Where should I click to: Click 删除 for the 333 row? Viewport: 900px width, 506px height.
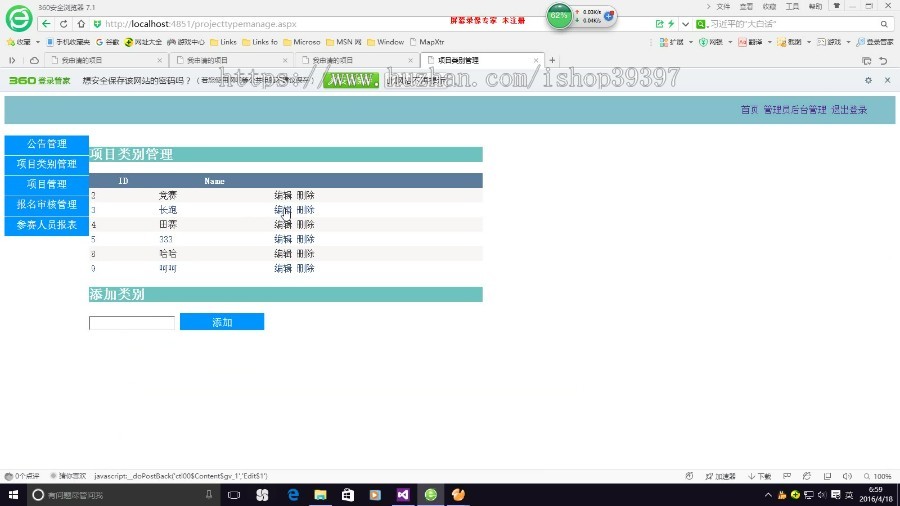(305, 239)
